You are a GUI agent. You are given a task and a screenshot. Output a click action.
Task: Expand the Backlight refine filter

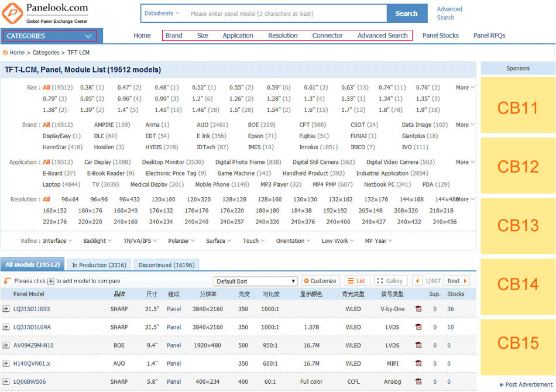pyautogui.click(x=97, y=240)
